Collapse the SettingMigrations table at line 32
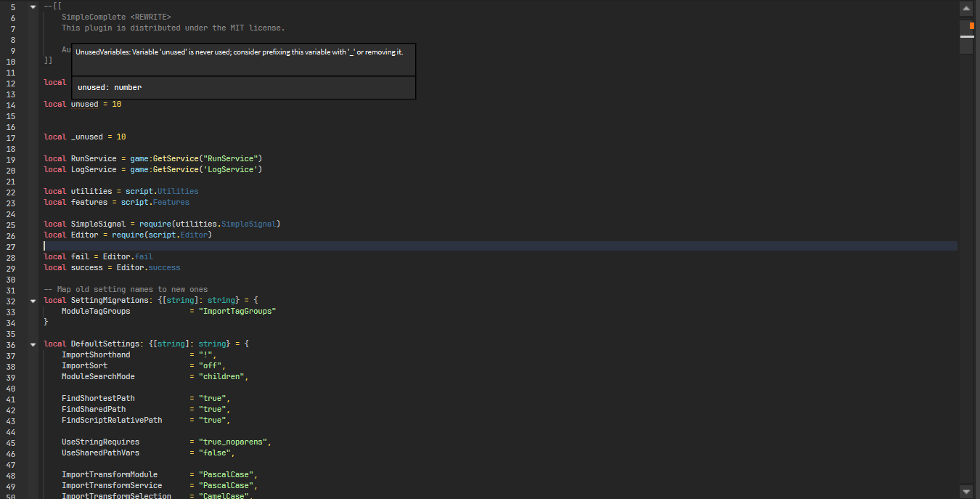980x499 pixels. [x=32, y=300]
